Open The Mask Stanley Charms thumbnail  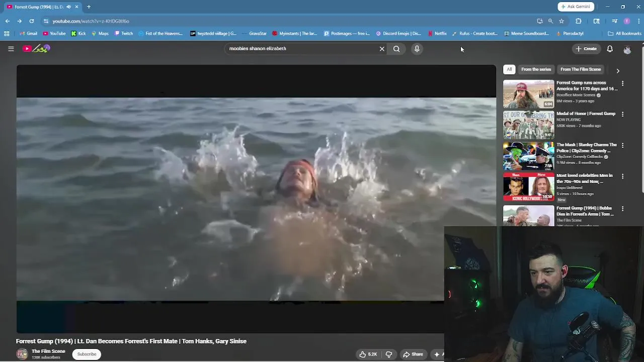click(x=528, y=156)
